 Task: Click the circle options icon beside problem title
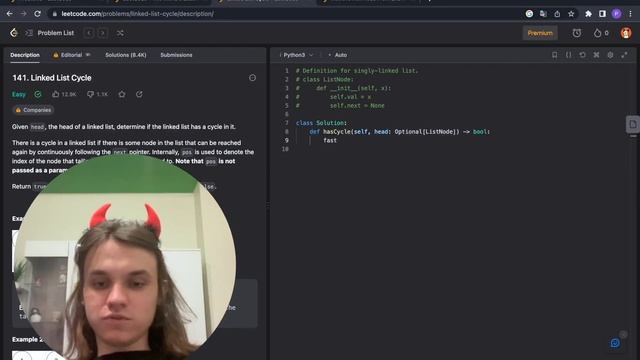(252, 78)
